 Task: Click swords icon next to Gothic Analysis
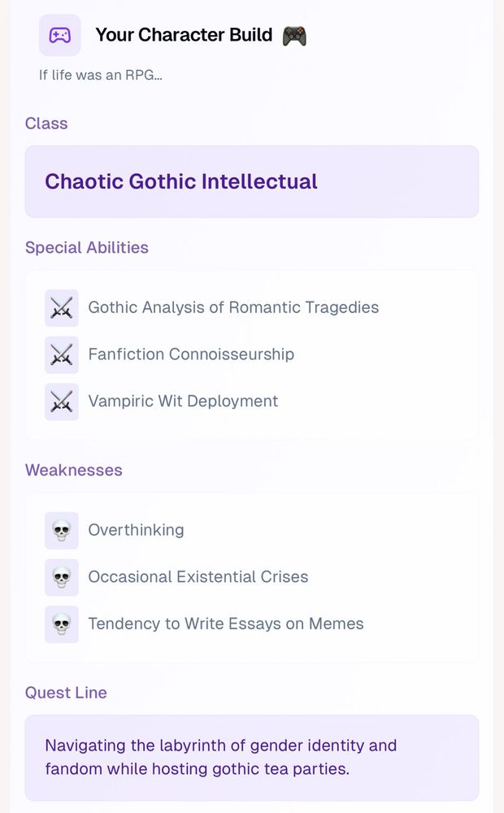[x=62, y=308]
